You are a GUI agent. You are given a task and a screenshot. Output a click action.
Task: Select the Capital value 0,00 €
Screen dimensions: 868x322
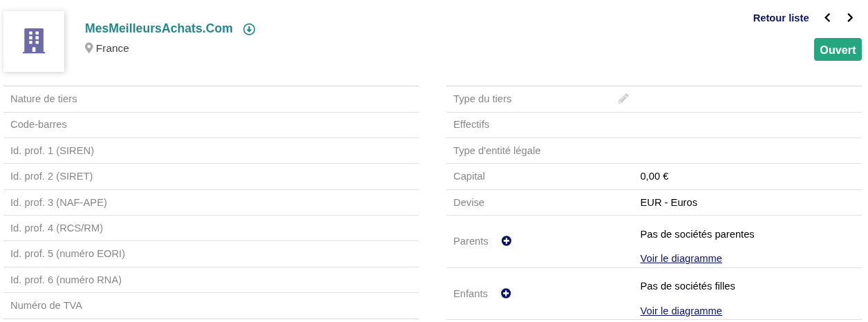pyautogui.click(x=654, y=176)
